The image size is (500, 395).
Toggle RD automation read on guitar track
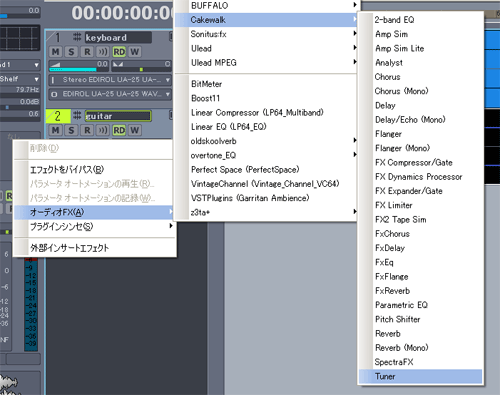[119, 130]
